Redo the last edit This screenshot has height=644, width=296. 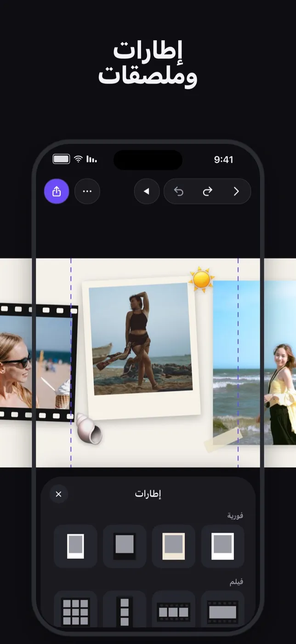tap(207, 191)
